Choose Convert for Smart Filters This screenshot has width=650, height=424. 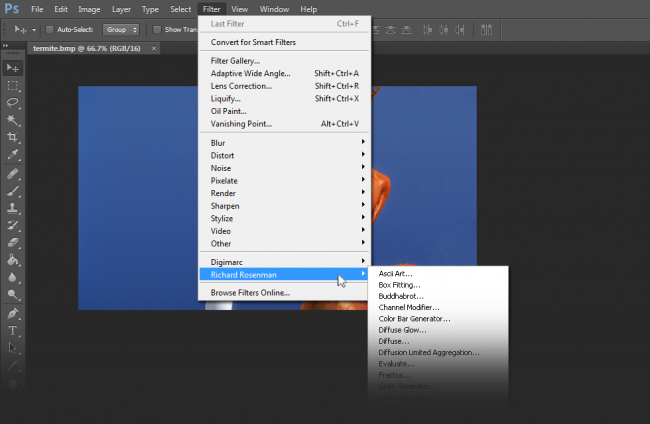285,42
